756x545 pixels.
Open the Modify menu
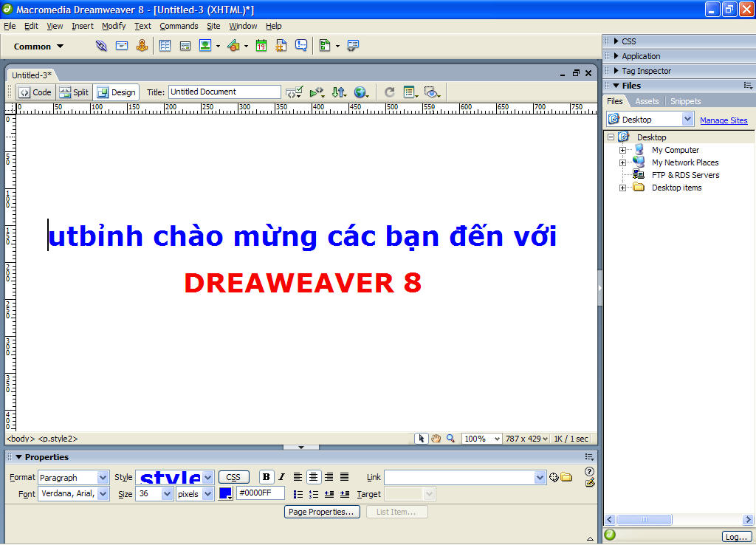click(114, 26)
